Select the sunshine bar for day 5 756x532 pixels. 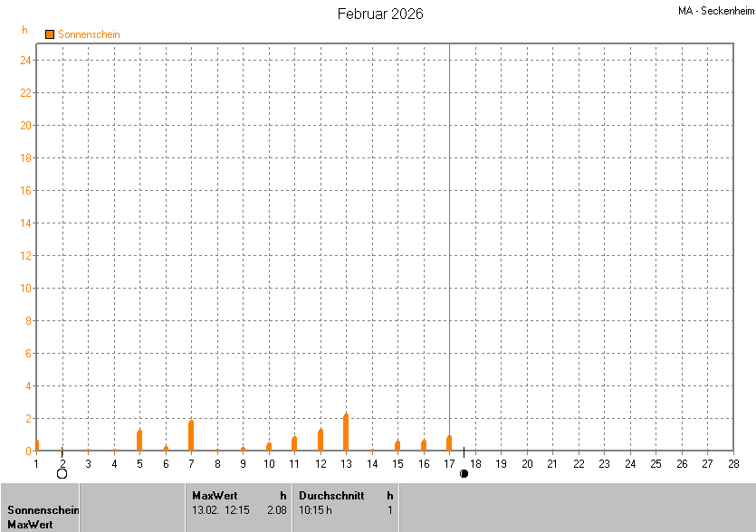coord(139,441)
